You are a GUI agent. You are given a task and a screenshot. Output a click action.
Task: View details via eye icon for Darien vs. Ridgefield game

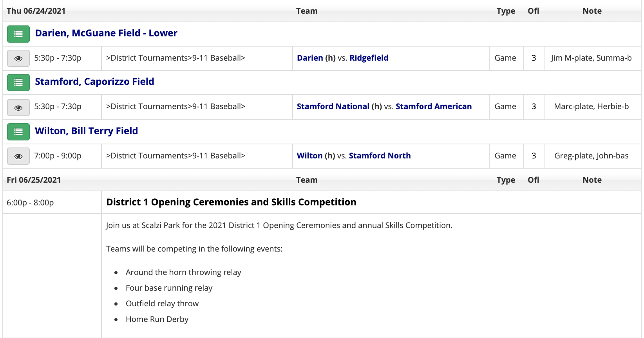click(18, 58)
